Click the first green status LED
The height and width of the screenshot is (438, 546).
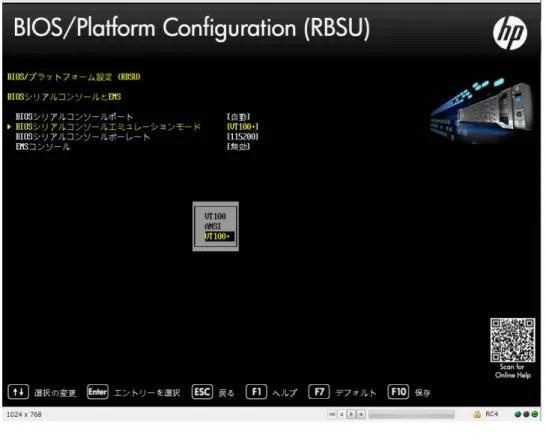518,414
